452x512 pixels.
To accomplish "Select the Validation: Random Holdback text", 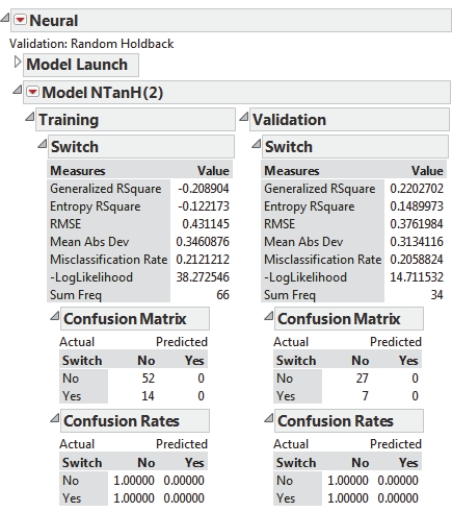I will coord(91,44).
